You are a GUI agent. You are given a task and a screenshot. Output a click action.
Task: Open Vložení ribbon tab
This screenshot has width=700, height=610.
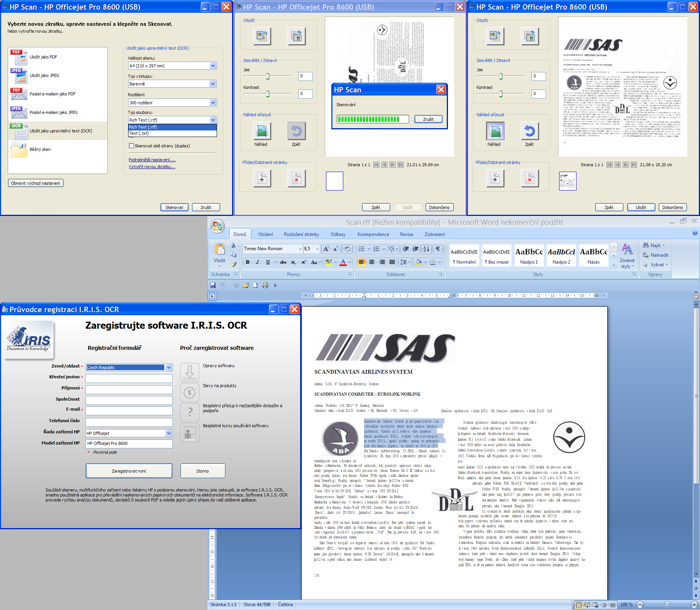point(266,234)
